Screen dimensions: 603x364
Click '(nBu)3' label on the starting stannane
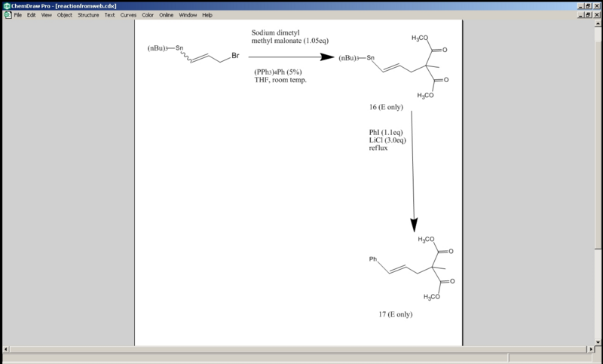(158, 48)
